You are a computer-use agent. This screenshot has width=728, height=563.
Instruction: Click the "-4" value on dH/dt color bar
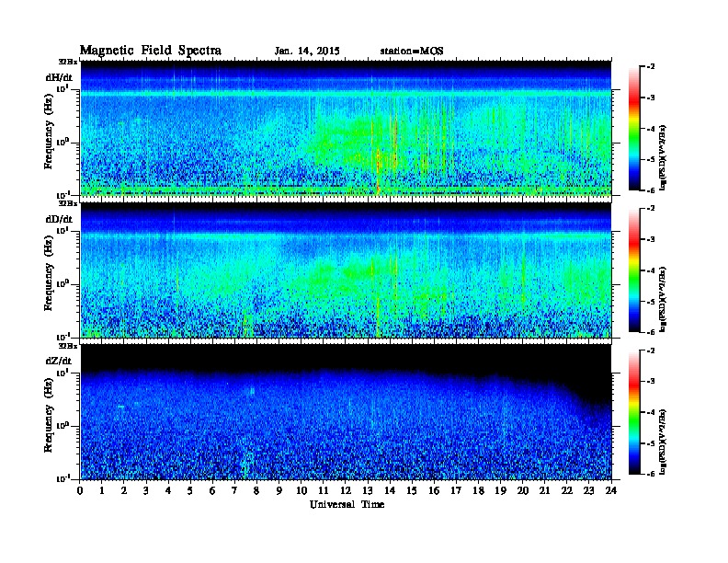[651, 129]
